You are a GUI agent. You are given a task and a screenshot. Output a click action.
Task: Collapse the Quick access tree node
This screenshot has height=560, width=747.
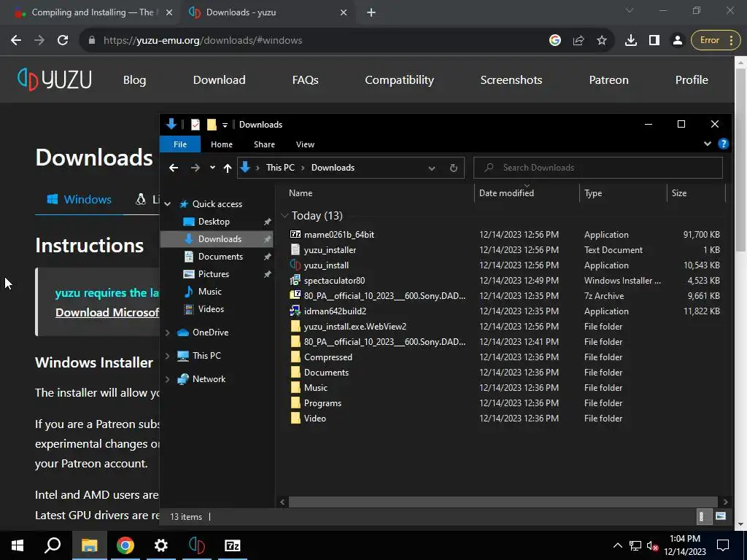tap(168, 204)
